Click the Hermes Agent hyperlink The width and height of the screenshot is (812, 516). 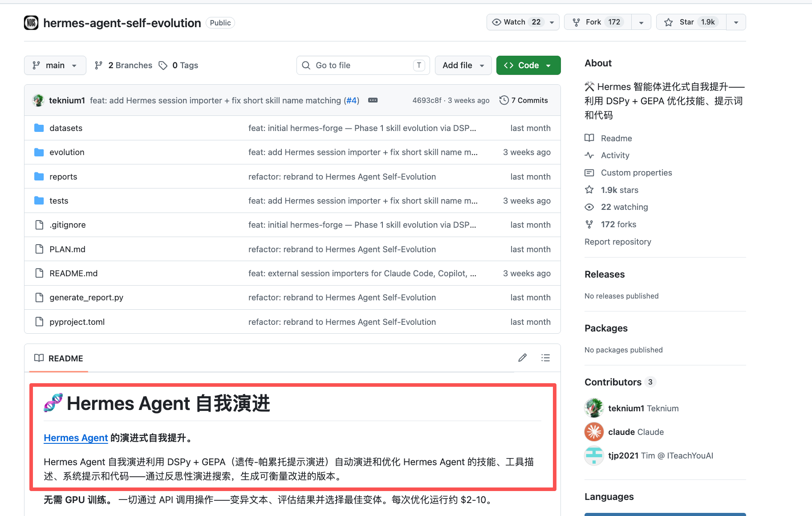(x=76, y=438)
